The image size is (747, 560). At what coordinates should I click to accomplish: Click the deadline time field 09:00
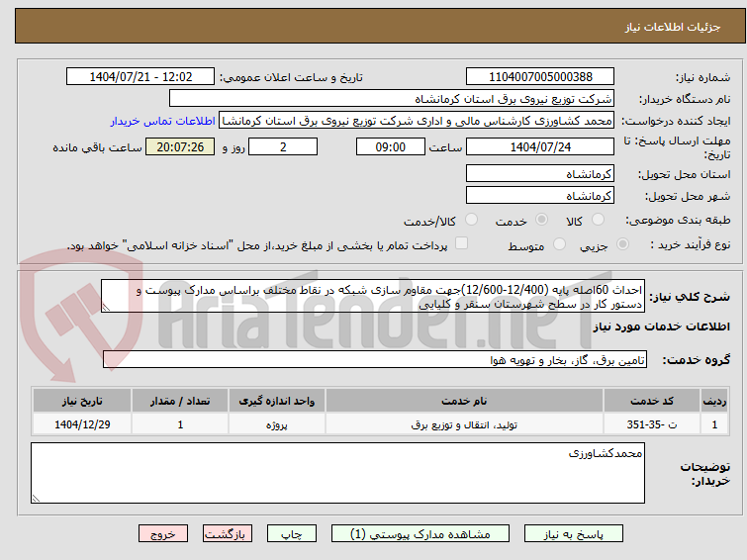(x=391, y=146)
